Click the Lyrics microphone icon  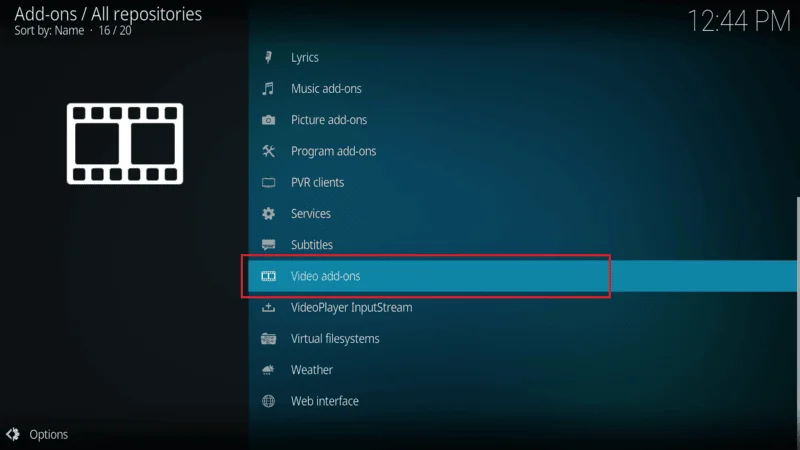click(x=268, y=57)
